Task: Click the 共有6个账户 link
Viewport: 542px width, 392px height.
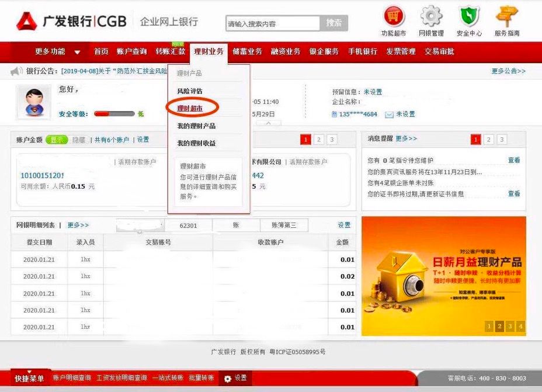Action: 112,140
